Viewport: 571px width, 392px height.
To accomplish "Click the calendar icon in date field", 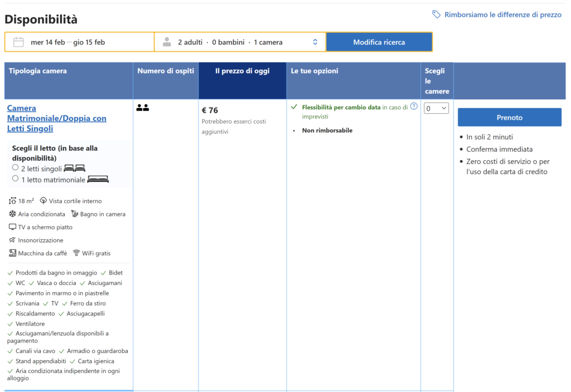I will click(18, 42).
